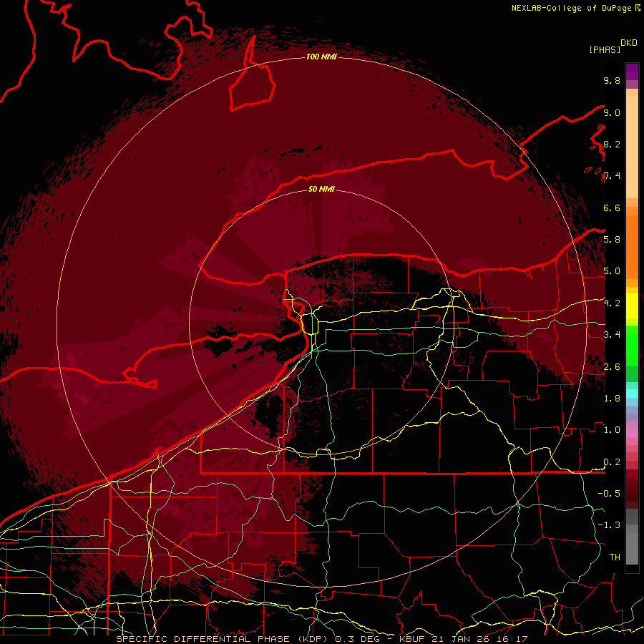The width and height of the screenshot is (644, 644).
Task: Select the -1.3 legend value
Action: click(609, 525)
